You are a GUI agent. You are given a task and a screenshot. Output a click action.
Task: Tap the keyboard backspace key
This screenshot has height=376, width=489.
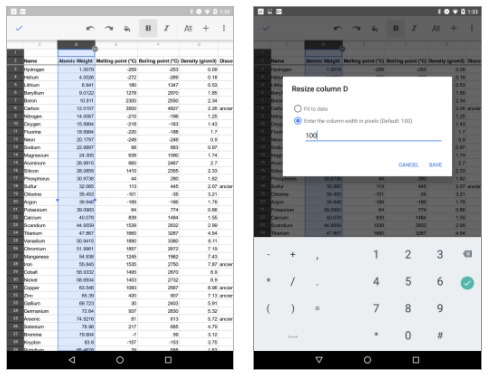(x=467, y=254)
